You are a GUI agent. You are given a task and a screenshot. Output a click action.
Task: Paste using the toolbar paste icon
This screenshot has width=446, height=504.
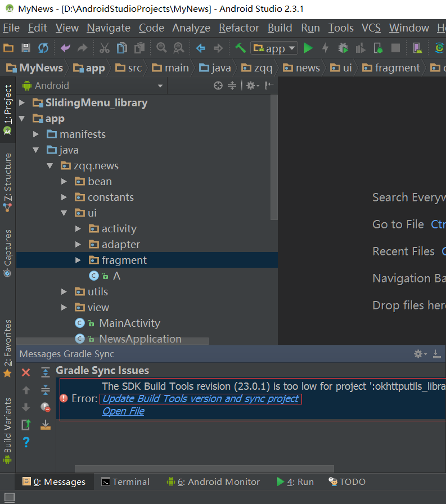pos(139,48)
